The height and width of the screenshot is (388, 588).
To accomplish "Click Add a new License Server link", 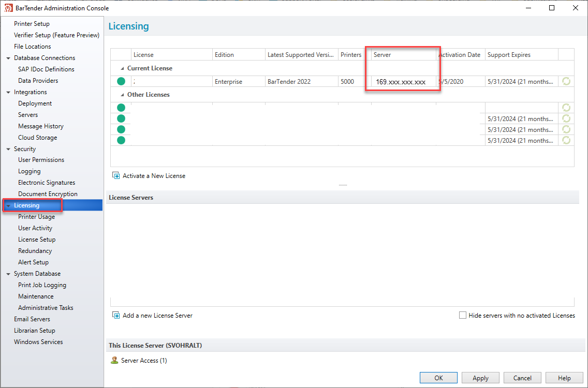I will pos(157,316).
